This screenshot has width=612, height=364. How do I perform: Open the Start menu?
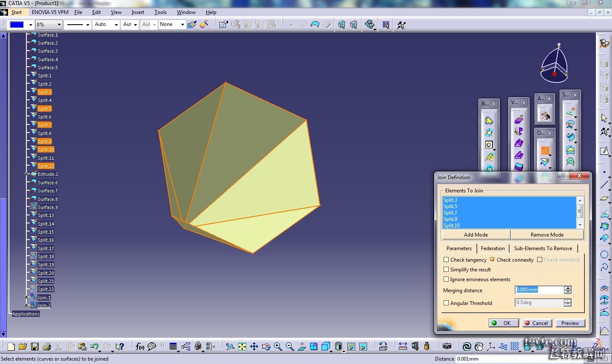tap(17, 12)
